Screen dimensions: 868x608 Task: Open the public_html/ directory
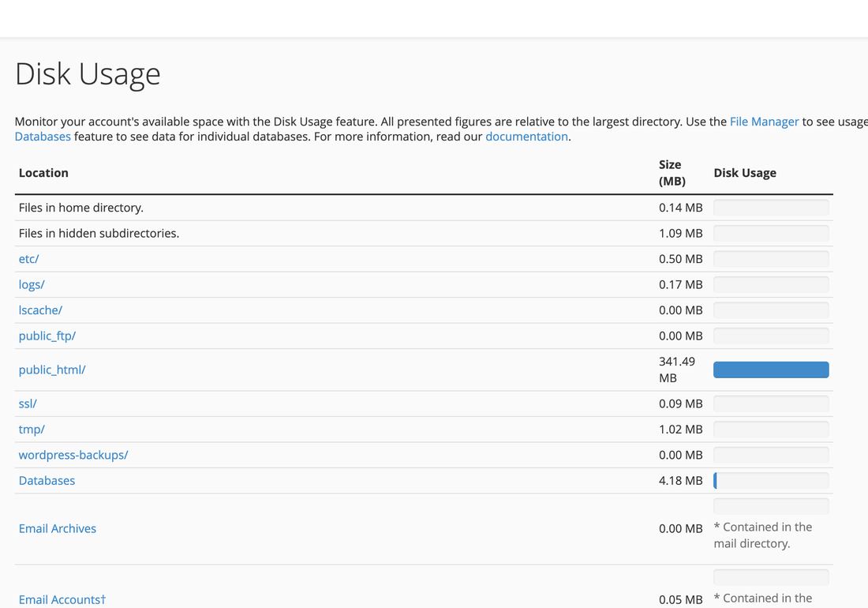[x=52, y=370]
